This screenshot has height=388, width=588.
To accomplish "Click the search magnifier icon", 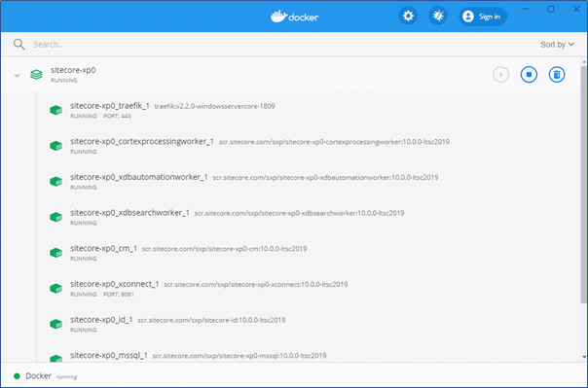I will 18,44.
